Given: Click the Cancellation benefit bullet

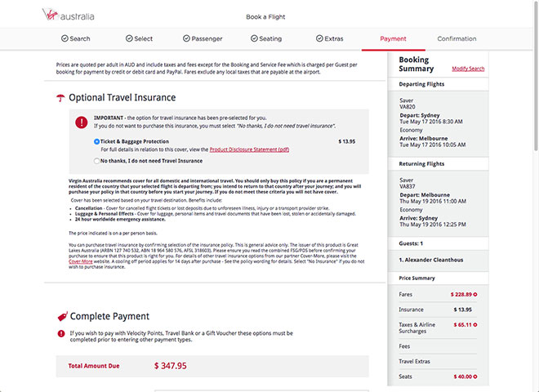Looking at the screenshot, I should click(x=203, y=208).
